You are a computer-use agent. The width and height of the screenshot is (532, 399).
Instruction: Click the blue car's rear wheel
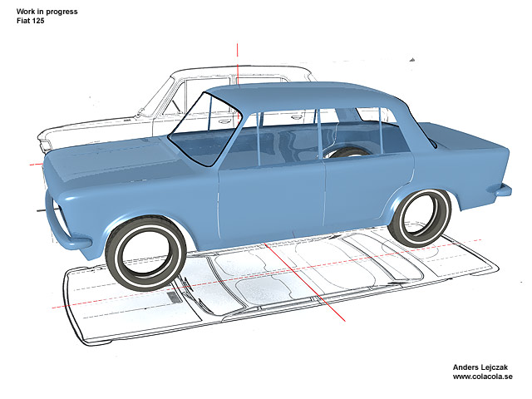(419, 218)
